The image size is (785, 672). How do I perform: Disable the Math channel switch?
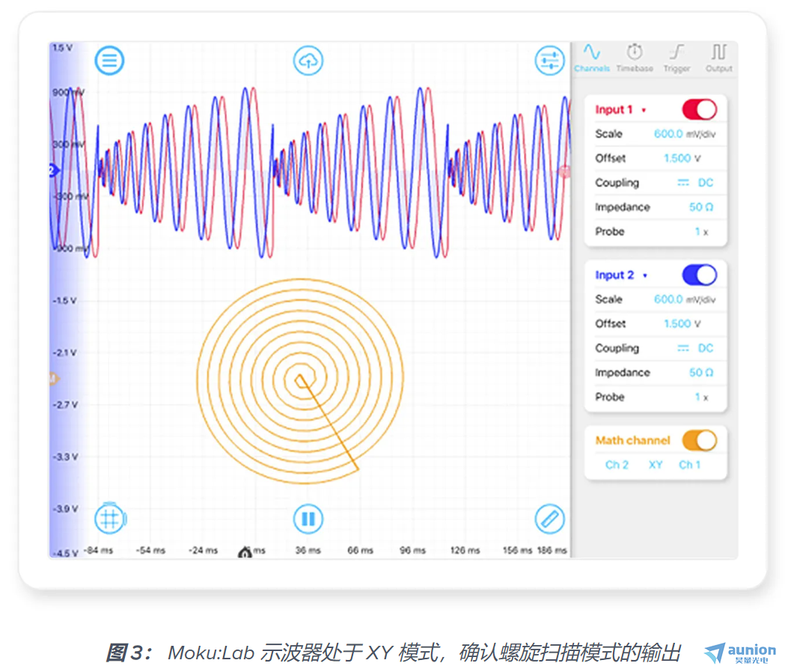[700, 440]
